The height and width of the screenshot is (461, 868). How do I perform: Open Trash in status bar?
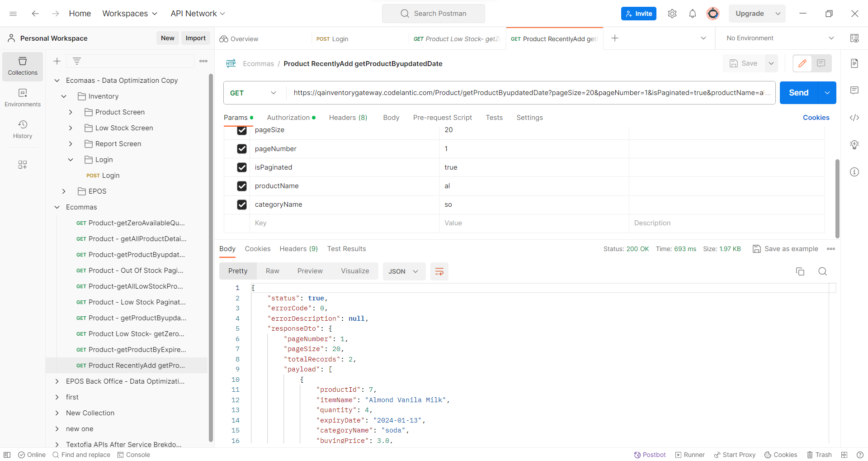click(x=819, y=455)
